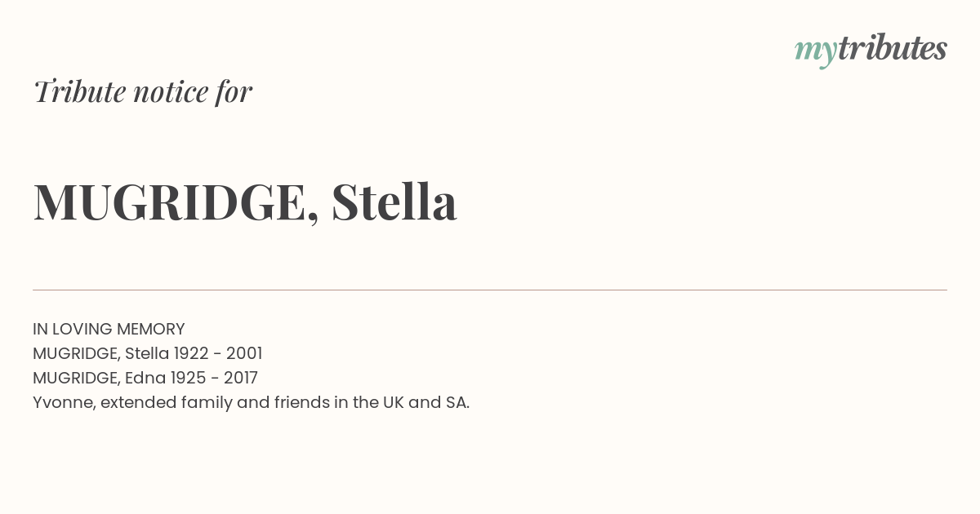Click the word 'Stella' in the large title
Image resolution: width=980 pixels, height=514 pixels.
click(x=394, y=202)
